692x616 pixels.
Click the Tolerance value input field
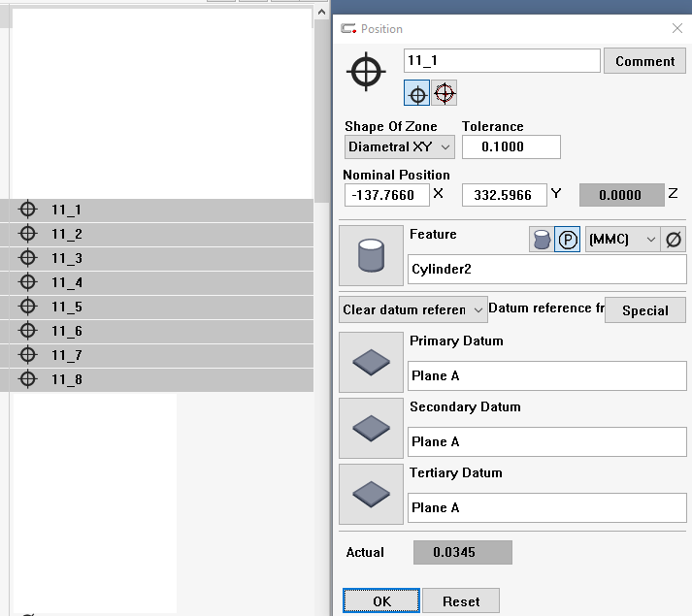(x=511, y=146)
